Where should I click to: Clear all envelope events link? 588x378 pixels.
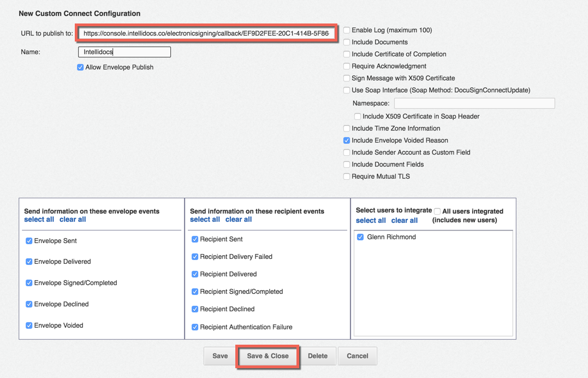(x=73, y=220)
